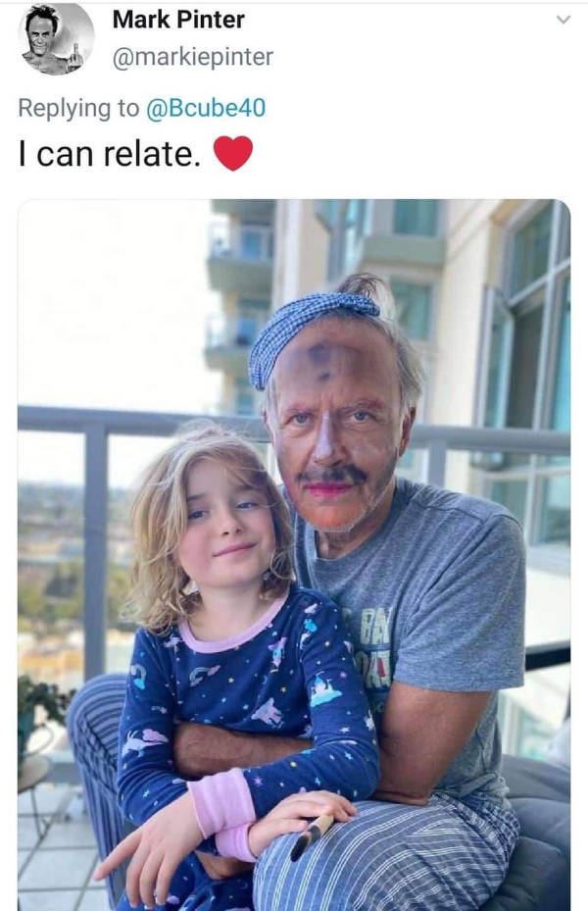Screen dimensions: 588x911
Task: Click the "I can relate." tweet text
Action: tap(111, 154)
